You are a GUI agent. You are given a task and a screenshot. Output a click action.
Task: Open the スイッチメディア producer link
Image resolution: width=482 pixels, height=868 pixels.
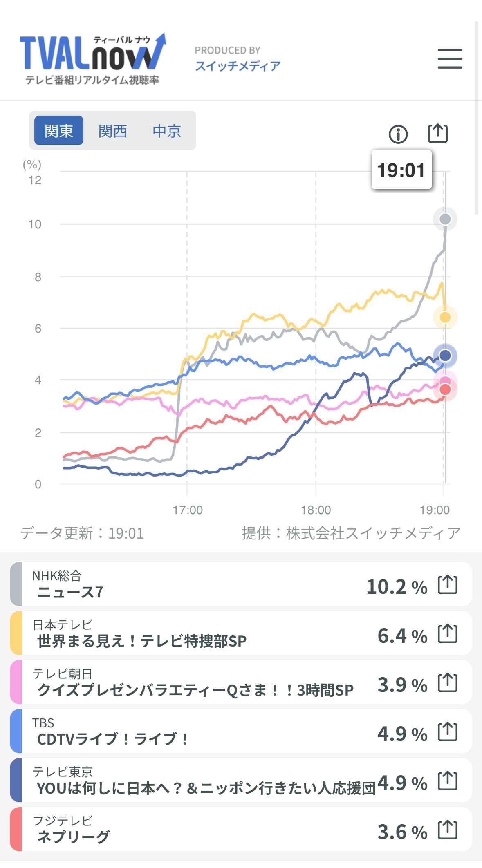238,66
